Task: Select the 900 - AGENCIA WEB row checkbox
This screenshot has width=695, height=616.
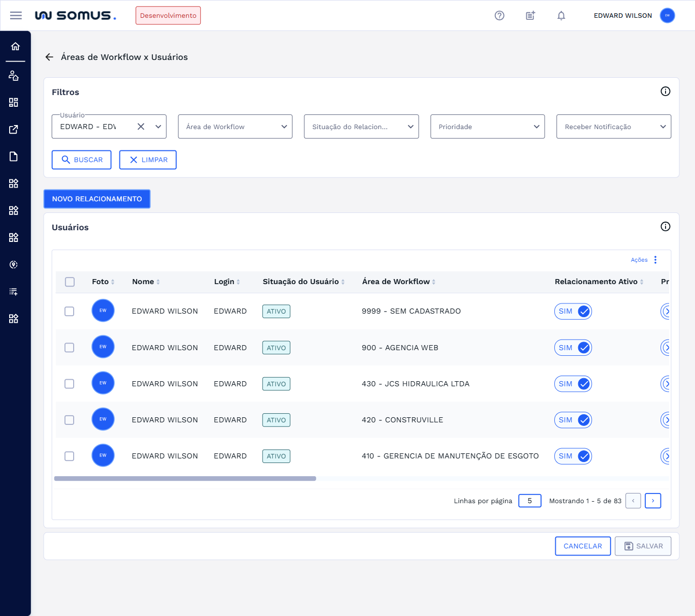Action: point(70,348)
